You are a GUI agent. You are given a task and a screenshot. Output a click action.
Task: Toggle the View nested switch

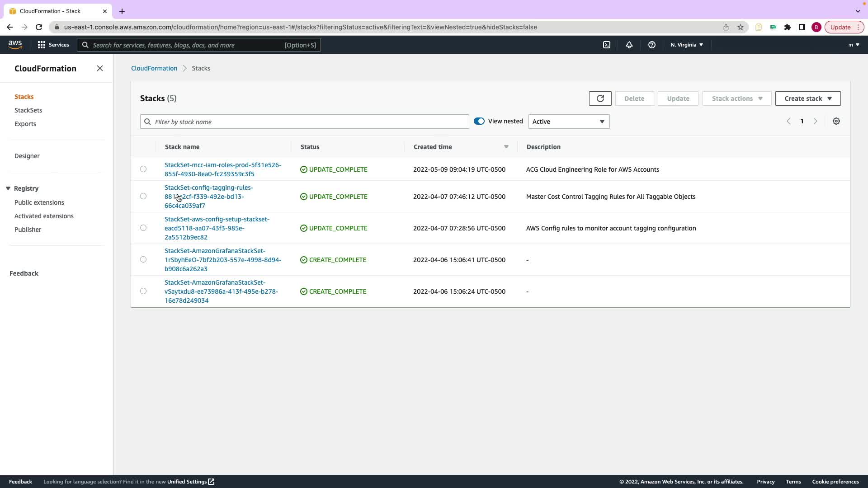[479, 121]
